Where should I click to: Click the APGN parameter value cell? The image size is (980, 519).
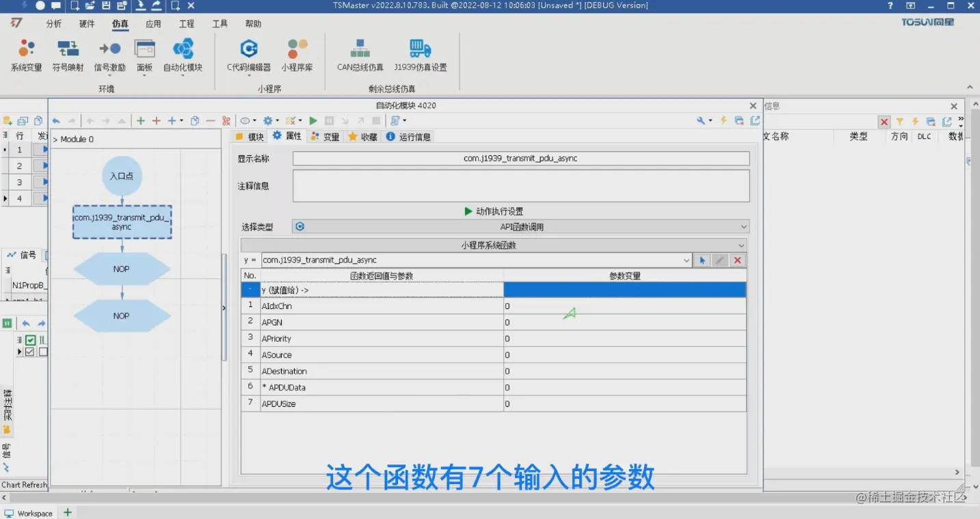(624, 322)
